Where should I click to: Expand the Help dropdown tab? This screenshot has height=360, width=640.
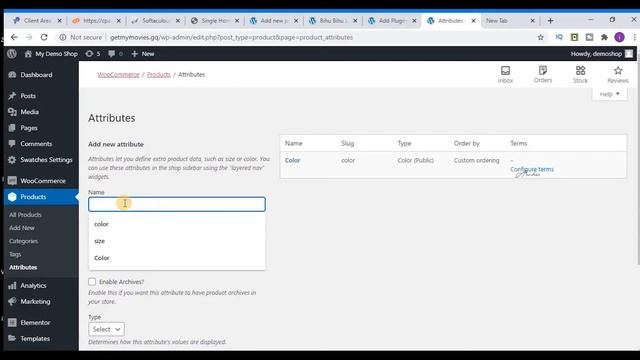609,94
